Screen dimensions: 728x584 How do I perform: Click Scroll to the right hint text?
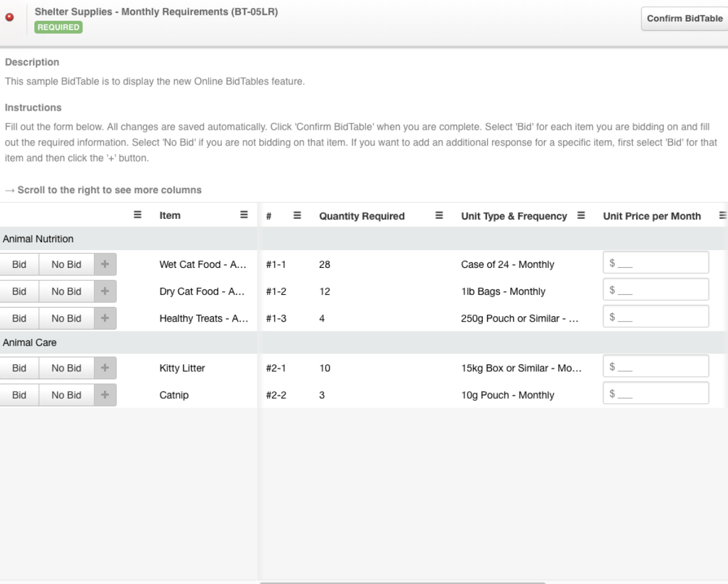pyautogui.click(x=103, y=190)
